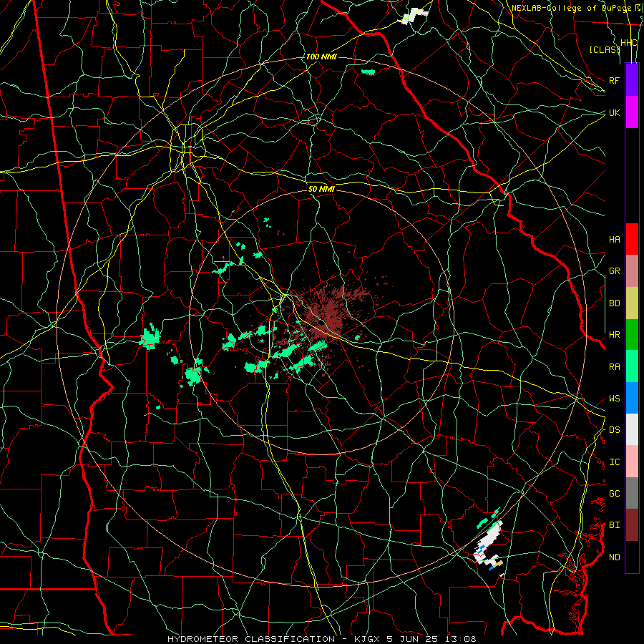Pick the RA light green legend swatch
This screenshot has width=644, height=644.
(632, 366)
